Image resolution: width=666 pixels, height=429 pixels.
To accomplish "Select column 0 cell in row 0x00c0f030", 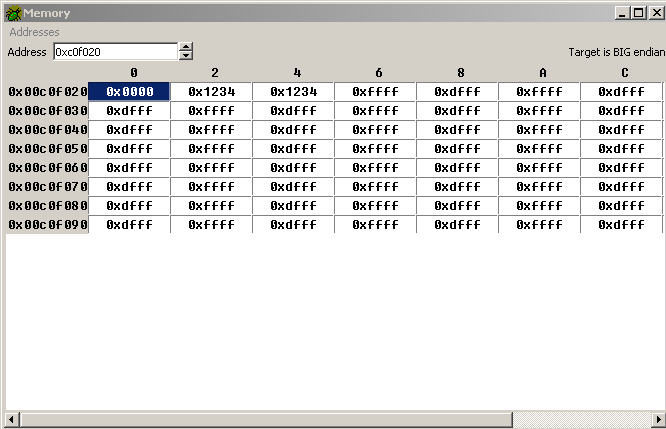I will click(x=129, y=110).
